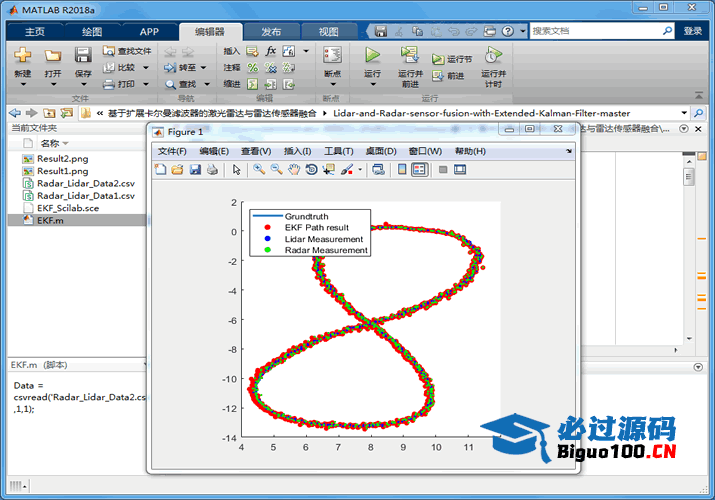This screenshot has height=500, width=715.
Task: Click the New (新建) file icon
Action: [22, 56]
